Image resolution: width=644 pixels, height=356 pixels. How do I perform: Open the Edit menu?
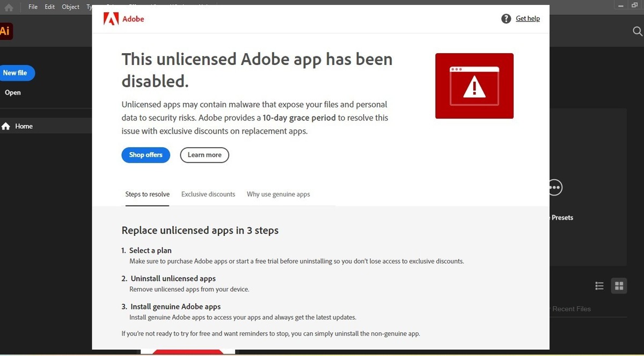(50, 7)
